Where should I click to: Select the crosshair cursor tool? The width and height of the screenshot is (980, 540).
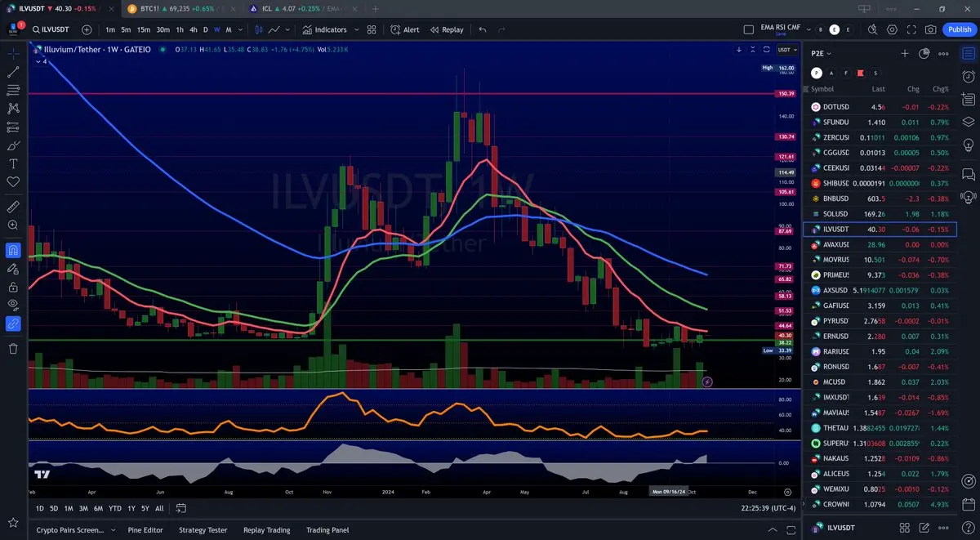click(13, 53)
